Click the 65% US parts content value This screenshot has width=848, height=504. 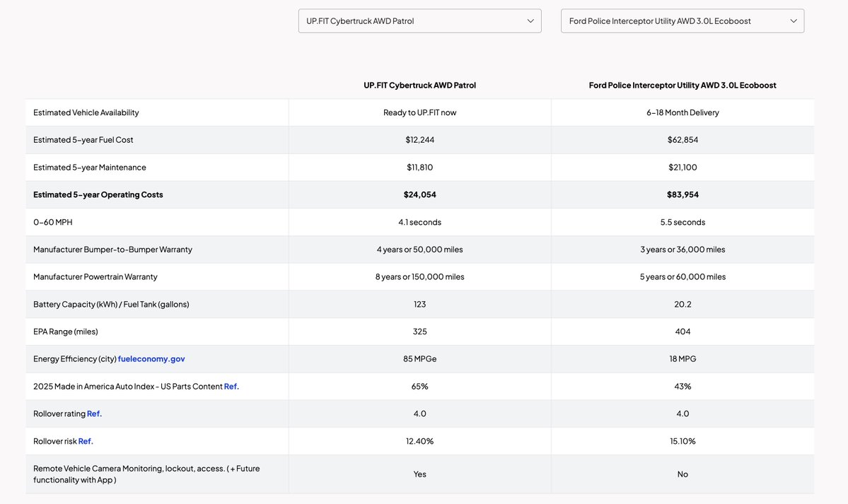coord(419,386)
